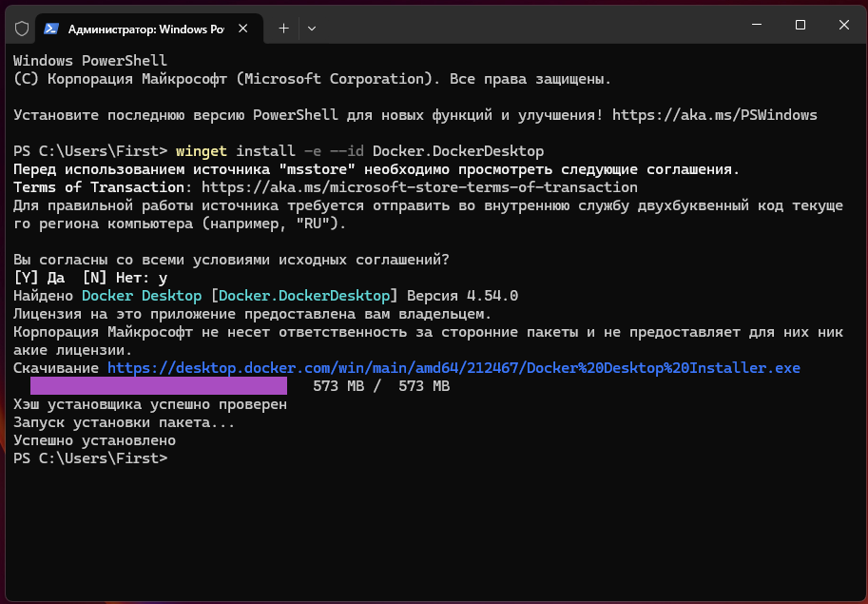
Task: Click the "Успешно установлено" status line
Action: [94, 439]
